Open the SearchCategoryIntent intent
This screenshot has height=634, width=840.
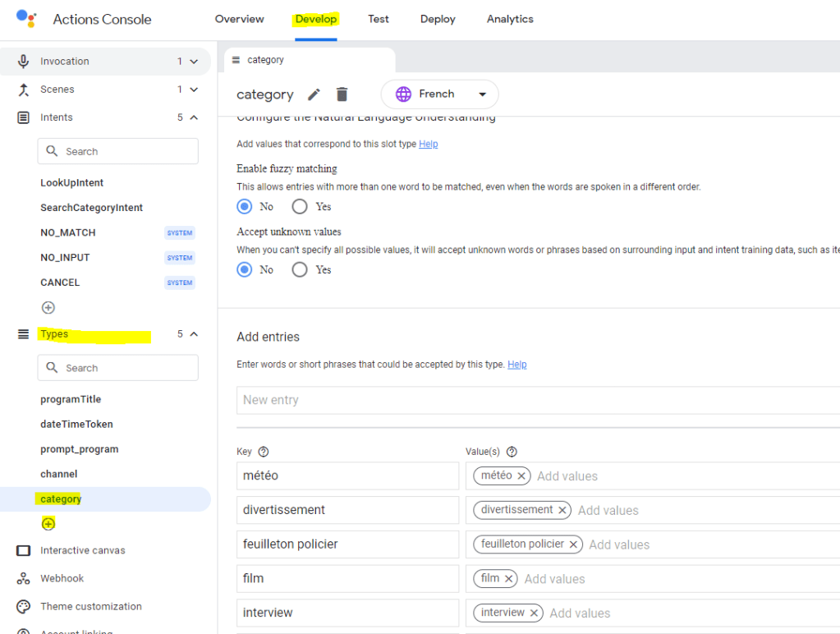click(91, 208)
